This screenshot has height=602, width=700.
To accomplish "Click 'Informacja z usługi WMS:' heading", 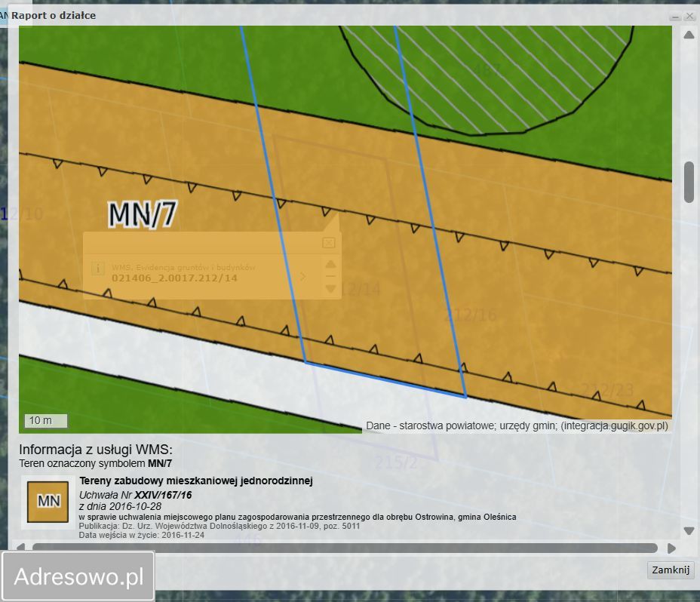I will click(x=96, y=450).
